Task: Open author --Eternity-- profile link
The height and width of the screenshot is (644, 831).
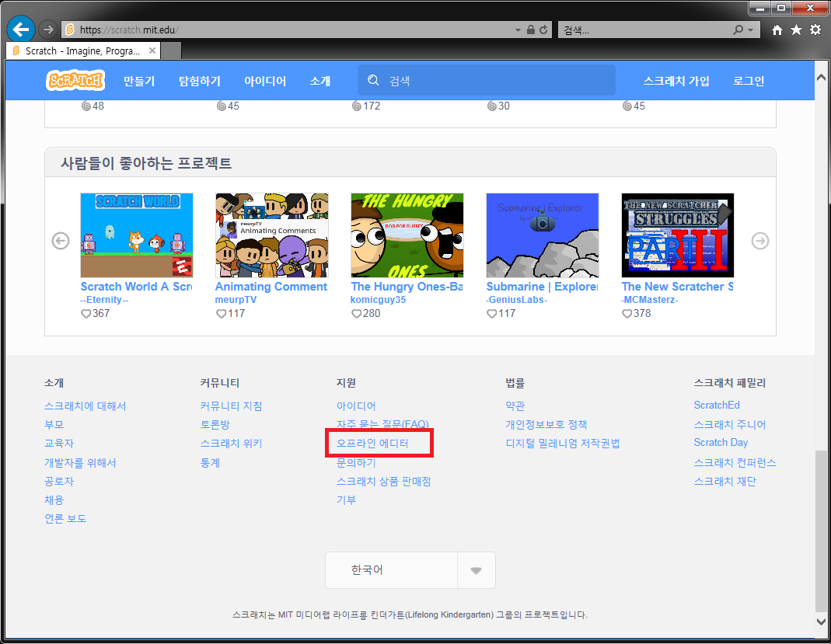Action: [104, 300]
